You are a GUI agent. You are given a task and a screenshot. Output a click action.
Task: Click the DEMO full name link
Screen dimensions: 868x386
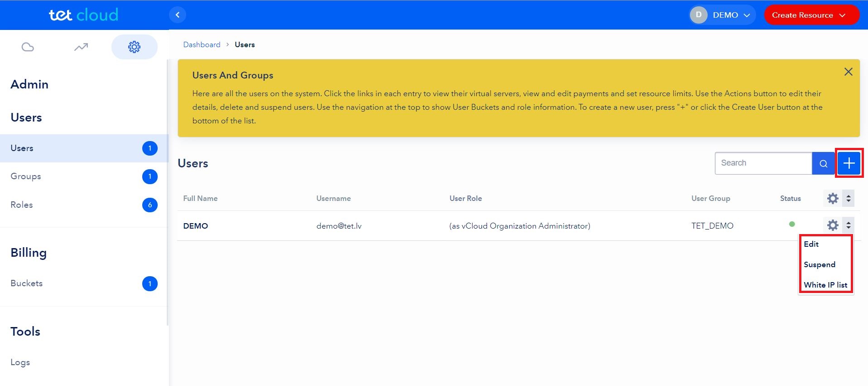point(195,226)
